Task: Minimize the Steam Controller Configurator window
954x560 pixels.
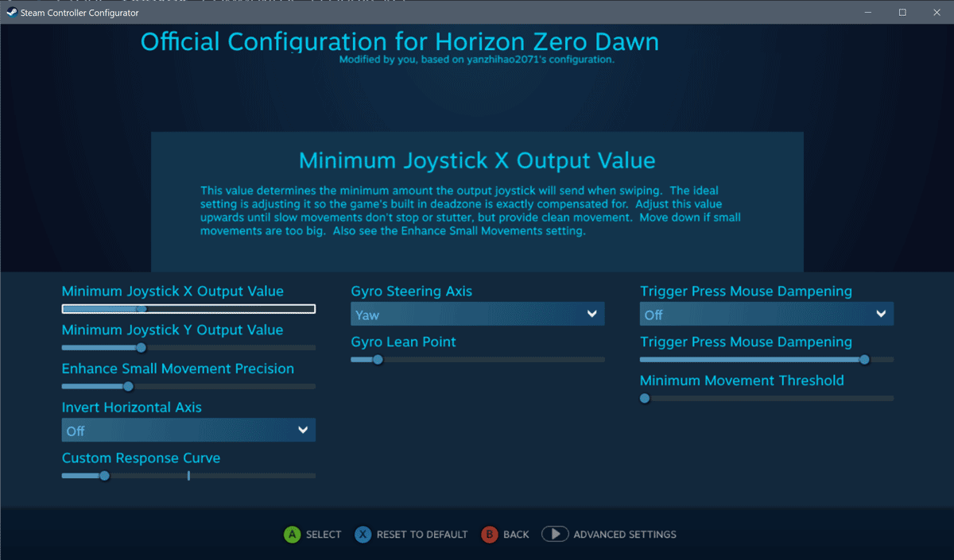Action: pyautogui.click(x=867, y=13)
